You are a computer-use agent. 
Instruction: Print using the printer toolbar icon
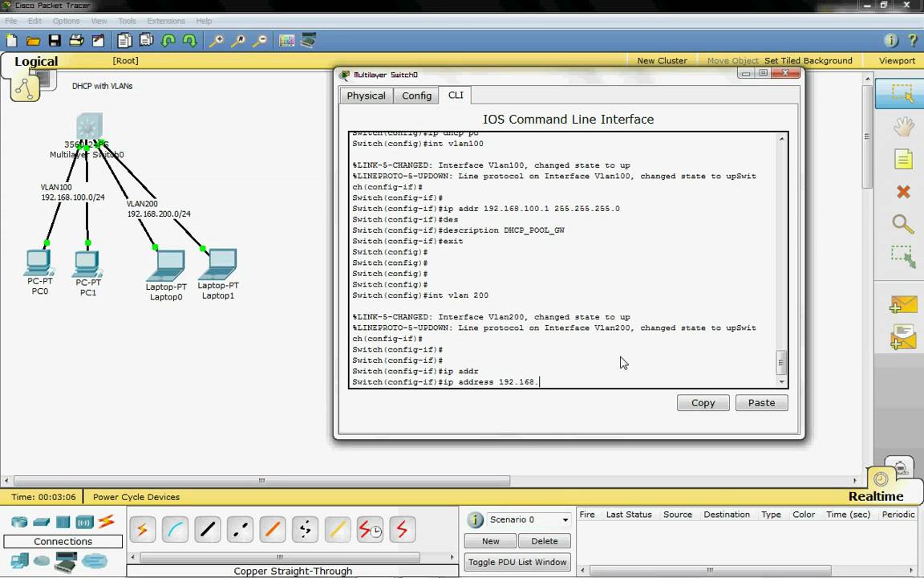pyautogui.click(x=76, y=40)
